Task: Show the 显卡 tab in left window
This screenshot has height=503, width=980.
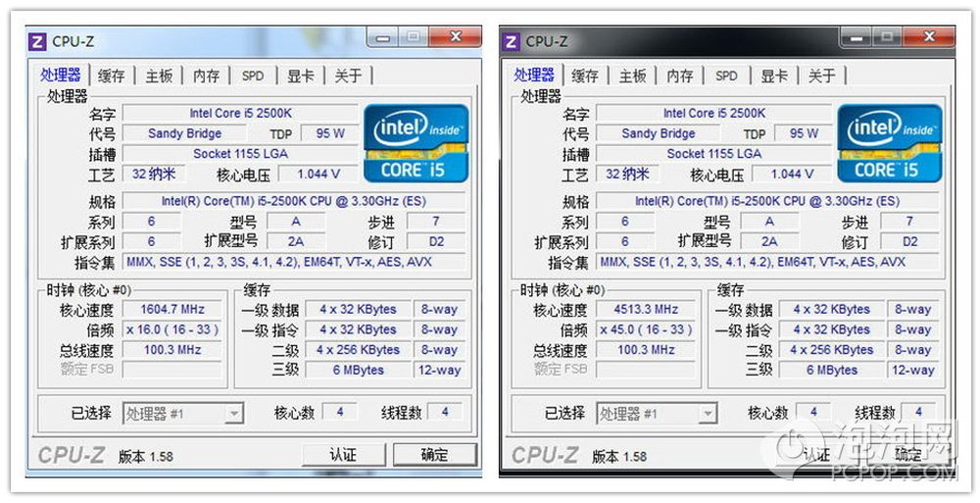Action: [x=300, y=75]
